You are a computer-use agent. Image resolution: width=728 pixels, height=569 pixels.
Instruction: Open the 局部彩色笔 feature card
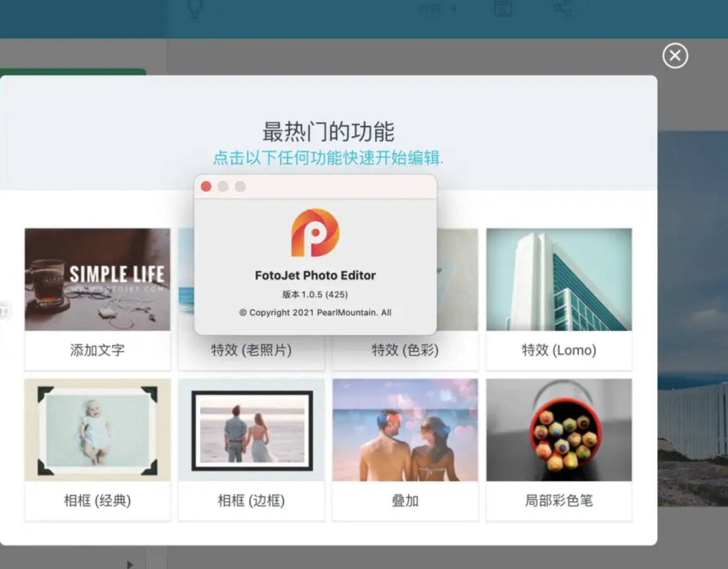559,450
